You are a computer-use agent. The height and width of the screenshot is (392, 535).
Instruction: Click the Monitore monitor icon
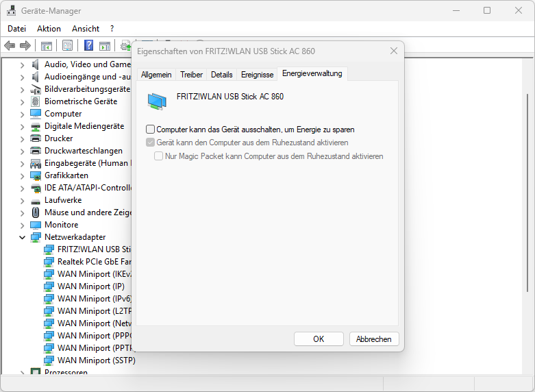click(x=36, y=225)
